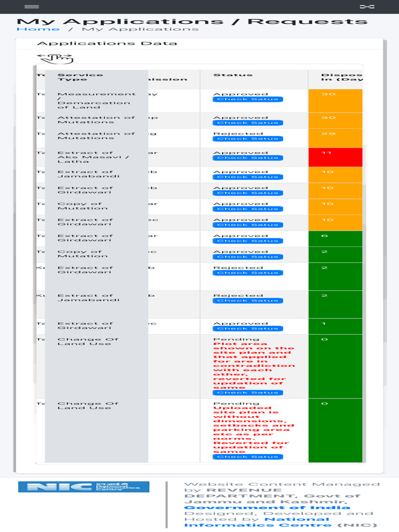The height and width of the screenshot is (532, 399).
Task: Click the 'Applications Data' card heading
Action: coord(107,44)
